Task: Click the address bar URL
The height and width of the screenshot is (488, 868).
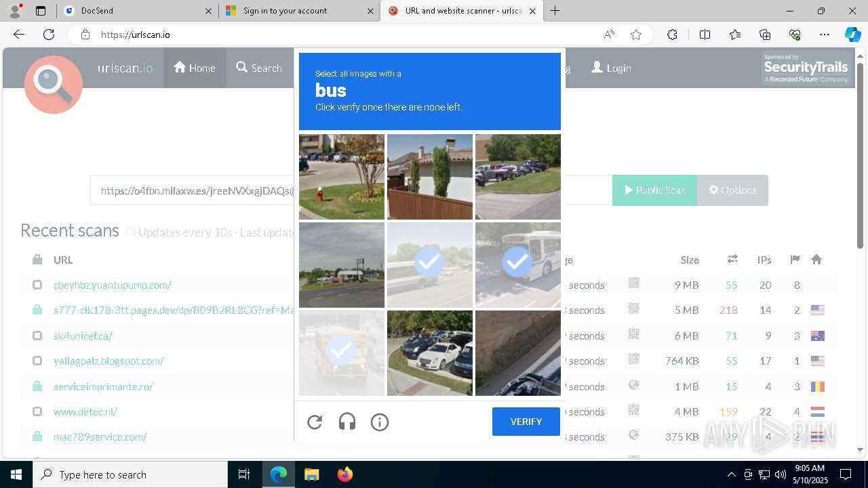Action: [136, 35]
